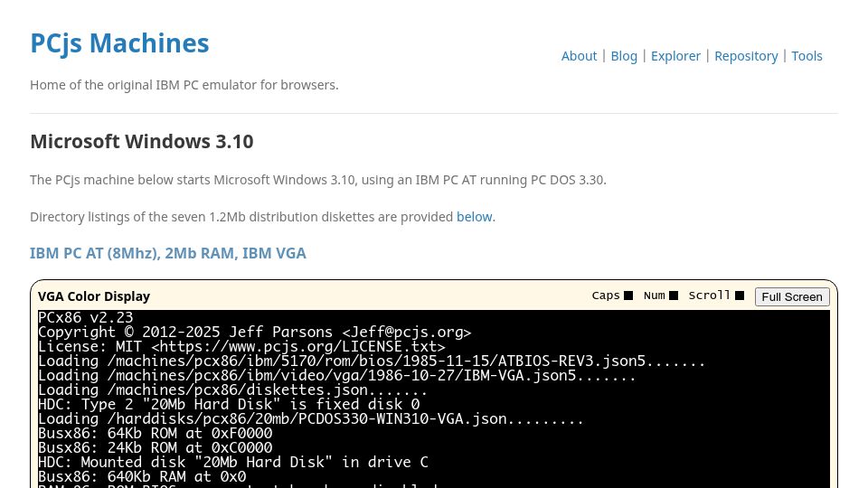Screen dimensions: 868x488
Task: Click the 'Microsoft Windows 3.10' heading
Action: [142, 142]
